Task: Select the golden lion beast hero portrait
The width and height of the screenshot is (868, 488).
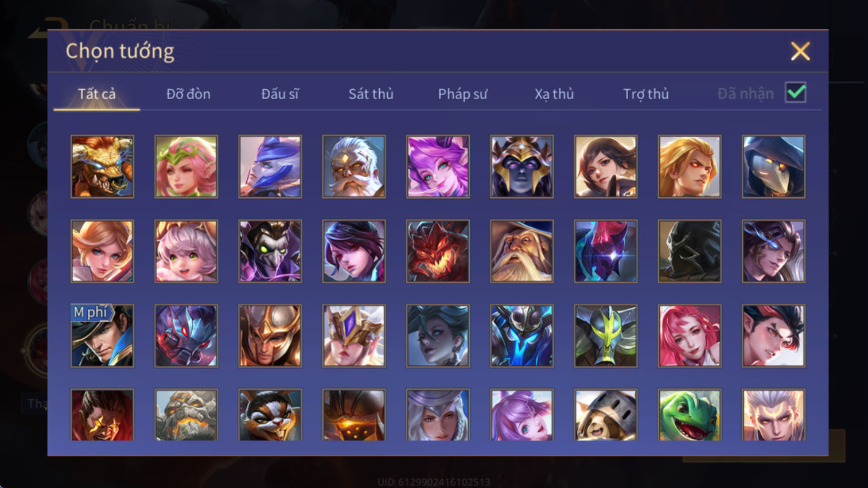Action: click(x=102, y=167)
